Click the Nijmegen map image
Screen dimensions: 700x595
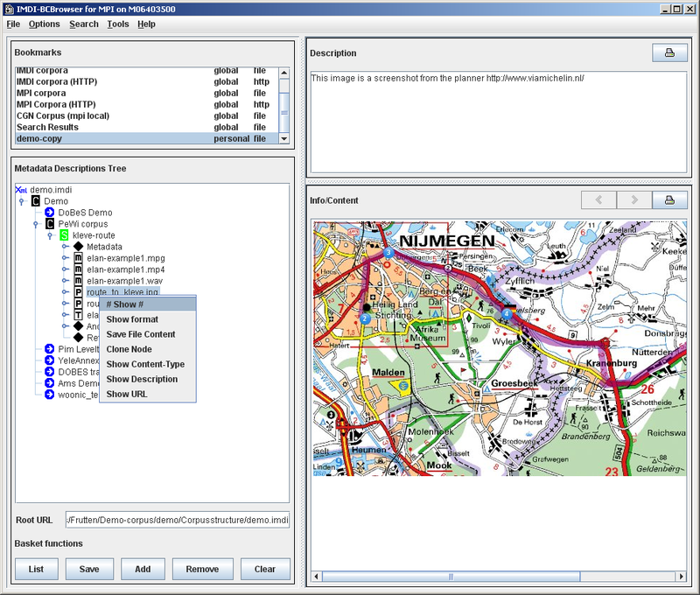click(x=499, y=348)
